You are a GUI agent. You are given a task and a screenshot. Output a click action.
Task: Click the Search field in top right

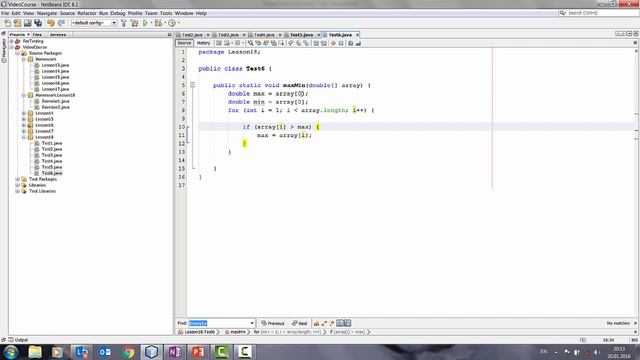click(x=599, y=13)
